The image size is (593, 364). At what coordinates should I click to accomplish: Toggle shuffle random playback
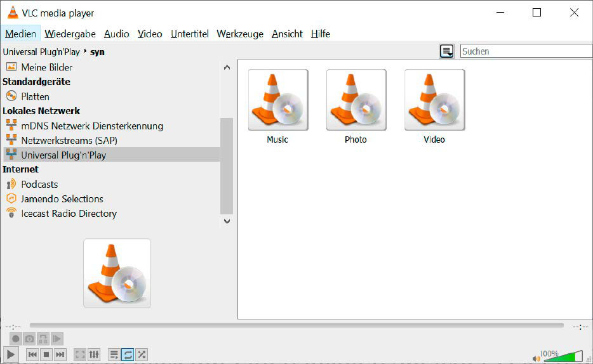(142, 354)
